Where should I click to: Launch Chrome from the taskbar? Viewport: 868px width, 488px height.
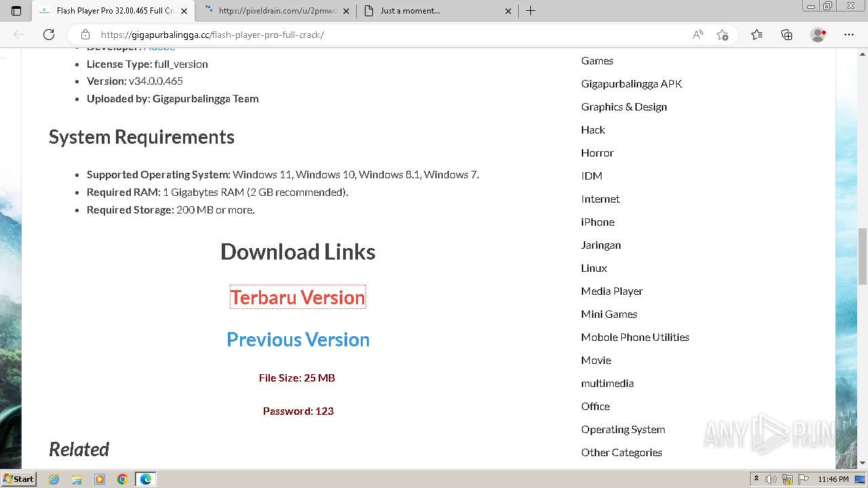(123, 479)
